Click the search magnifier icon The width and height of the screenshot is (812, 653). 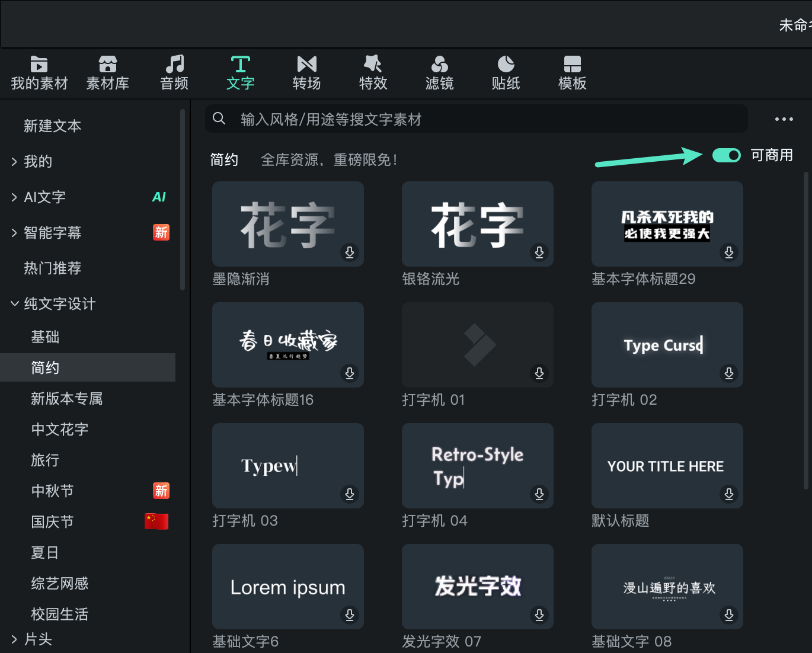click(x=219, y=119)
